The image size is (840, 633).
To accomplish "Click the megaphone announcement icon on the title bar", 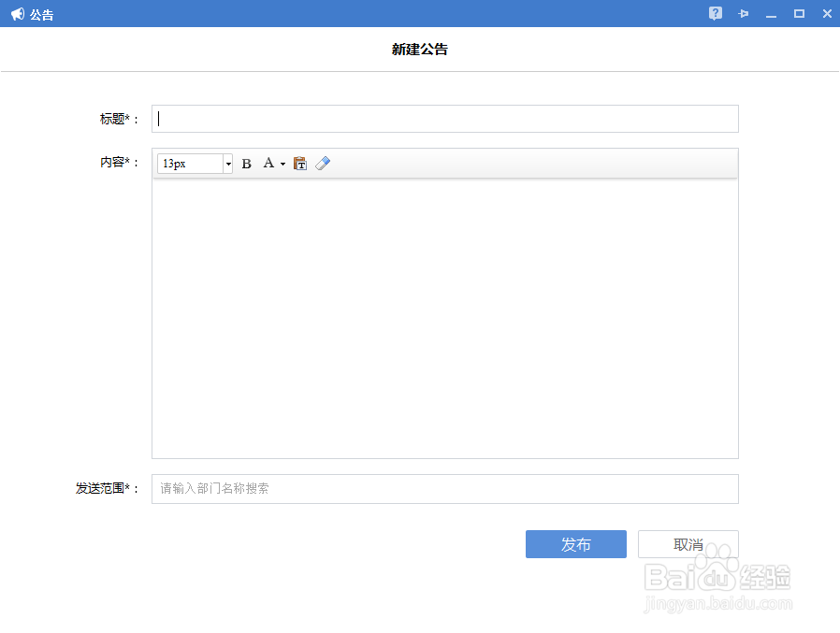I will pyautogui.click(x=17, y=13).
